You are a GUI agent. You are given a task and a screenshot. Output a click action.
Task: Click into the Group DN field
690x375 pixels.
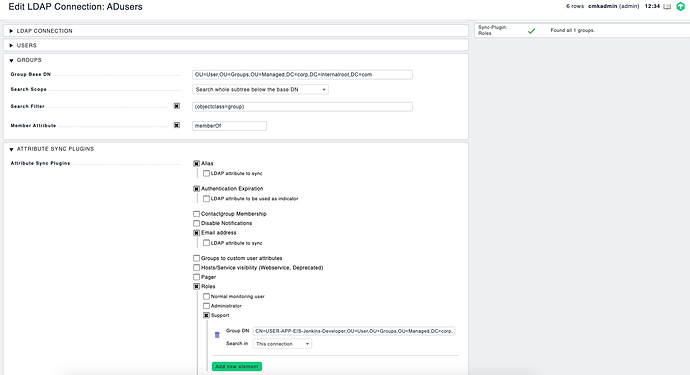tap(354, 331)
